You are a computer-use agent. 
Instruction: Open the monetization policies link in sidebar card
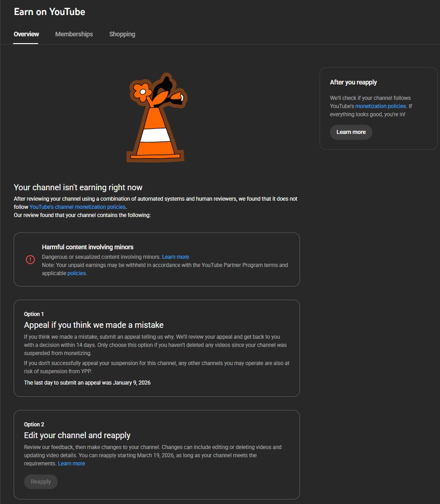pos(380,106)
